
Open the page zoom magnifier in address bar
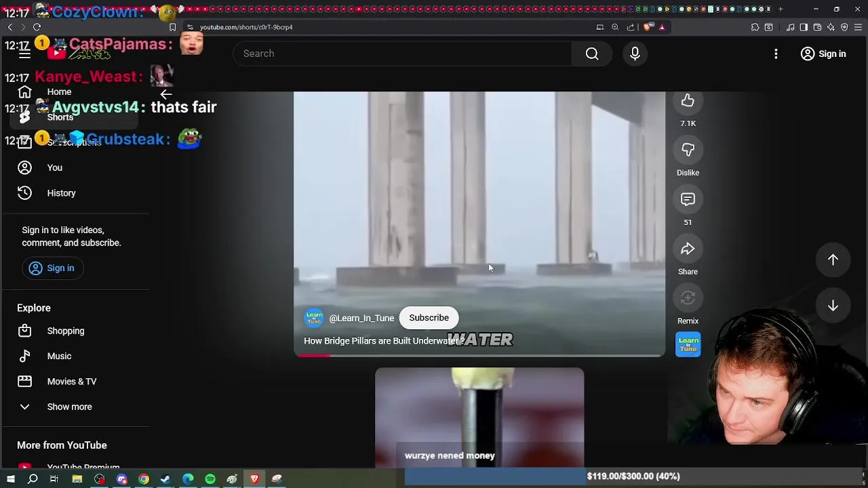[615, 27]
